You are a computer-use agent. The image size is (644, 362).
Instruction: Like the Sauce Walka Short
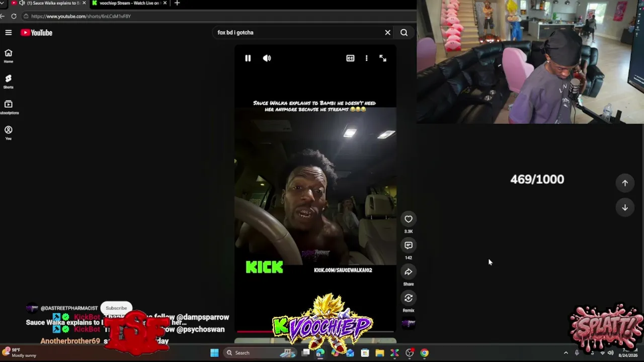click(409, 219)
